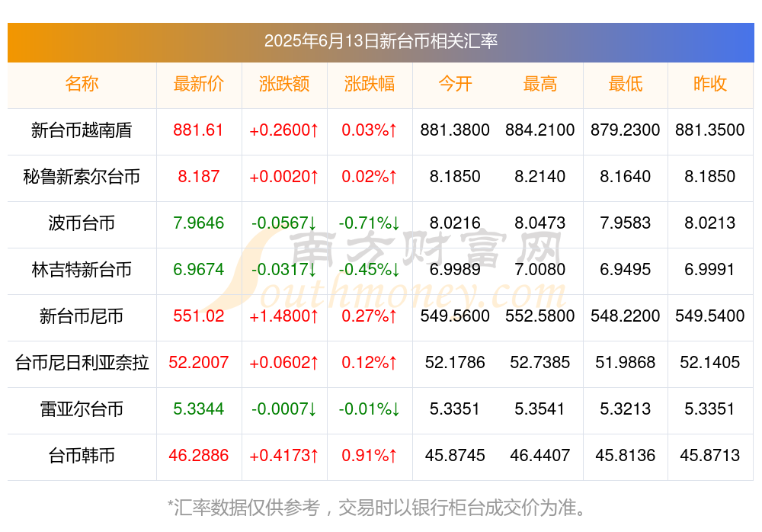Click the percentage -0.45%↓

[370, 269]
